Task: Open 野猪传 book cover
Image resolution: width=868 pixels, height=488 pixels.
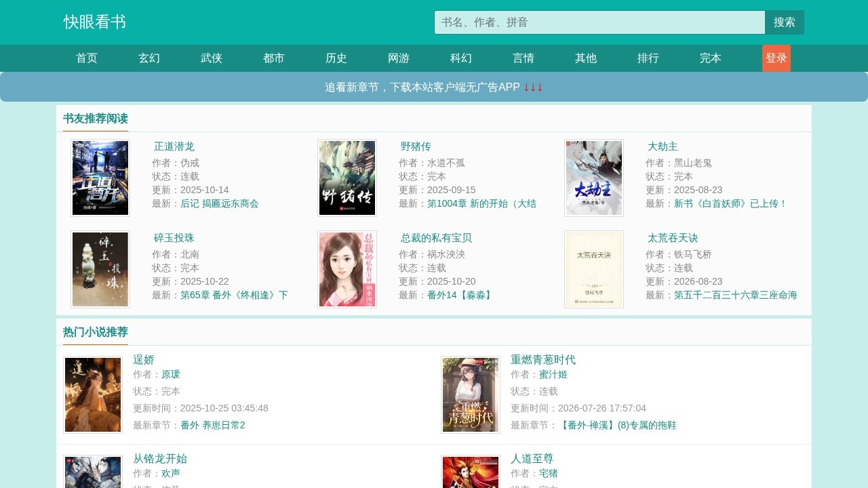Action: (347, 178)
